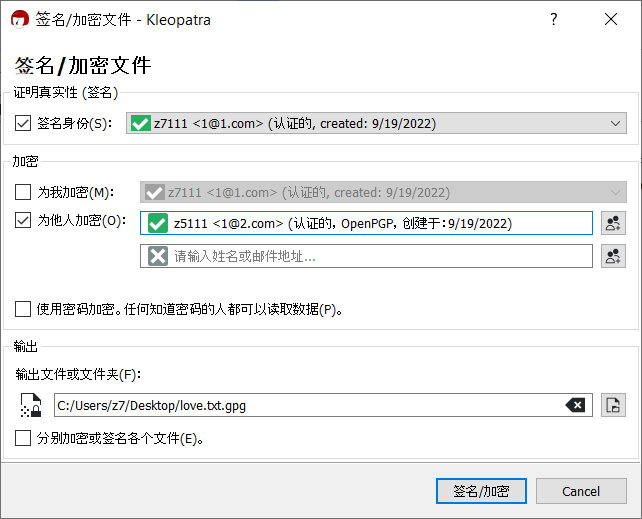This screenshot has width=642, height=519.
Task: Toggle the 签名身份(S) checkbox
Action: 23,123
